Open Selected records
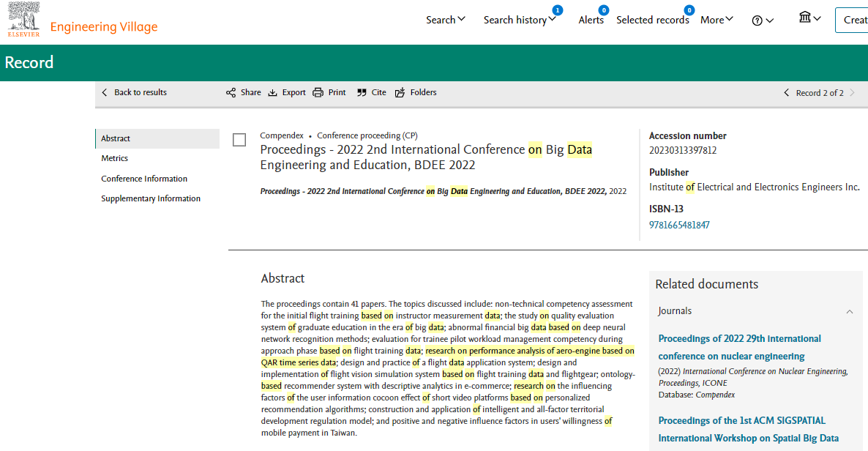The width and height of the screenshot is (868, 451). tap(653, 20)
